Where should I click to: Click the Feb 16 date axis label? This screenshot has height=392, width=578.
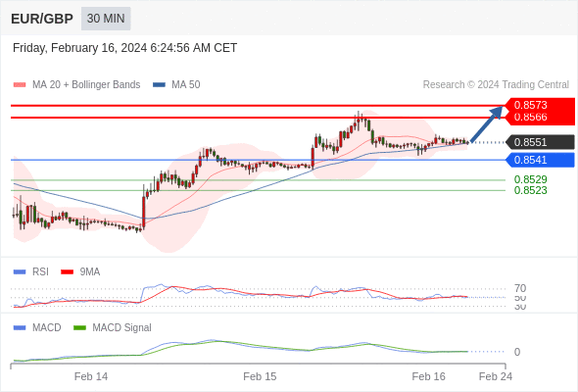tap(429, 376)
